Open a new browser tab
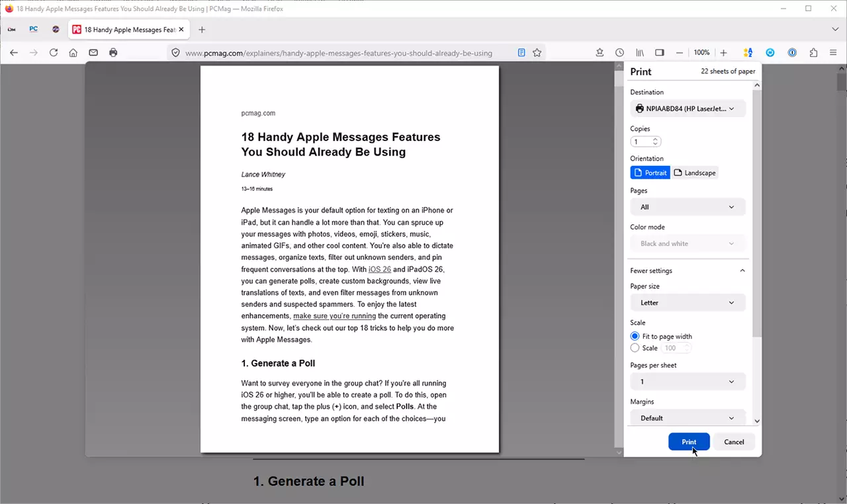Viewport: 847px width, 504px height. (x=202, y=30)
